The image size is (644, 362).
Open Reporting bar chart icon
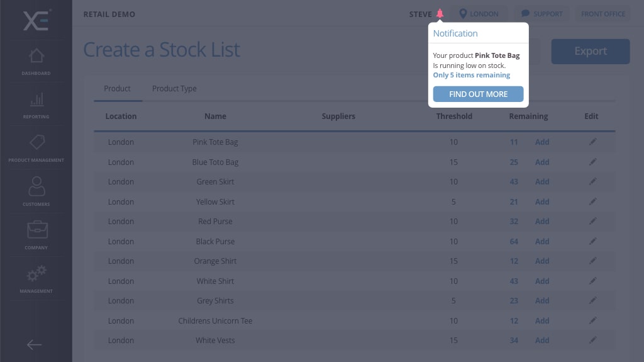coord(36,99)
